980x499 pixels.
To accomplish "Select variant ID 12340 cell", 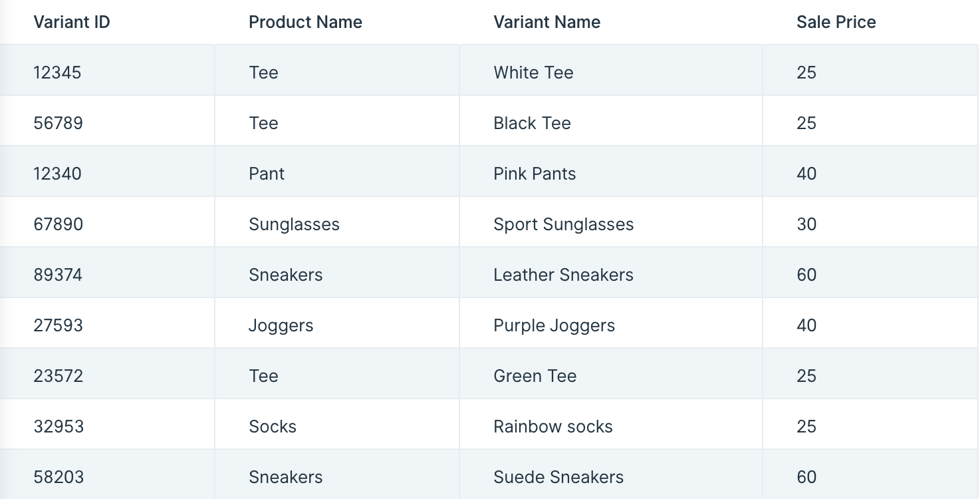I will tap(108, 171).
